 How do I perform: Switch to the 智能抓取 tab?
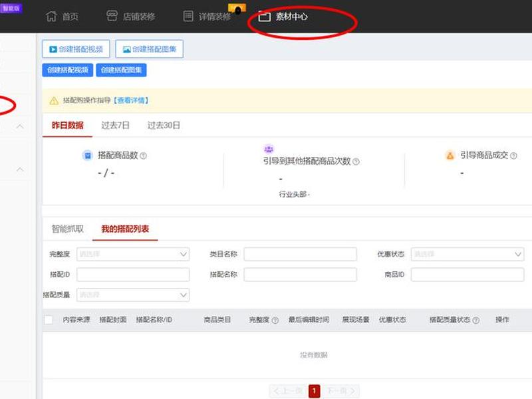pyautogui.click(x=68, y=229)
